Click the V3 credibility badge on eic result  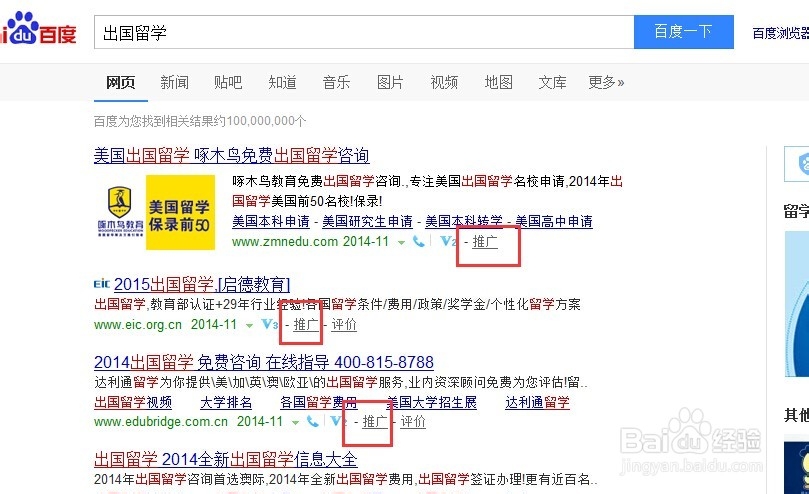click(270, 324)
